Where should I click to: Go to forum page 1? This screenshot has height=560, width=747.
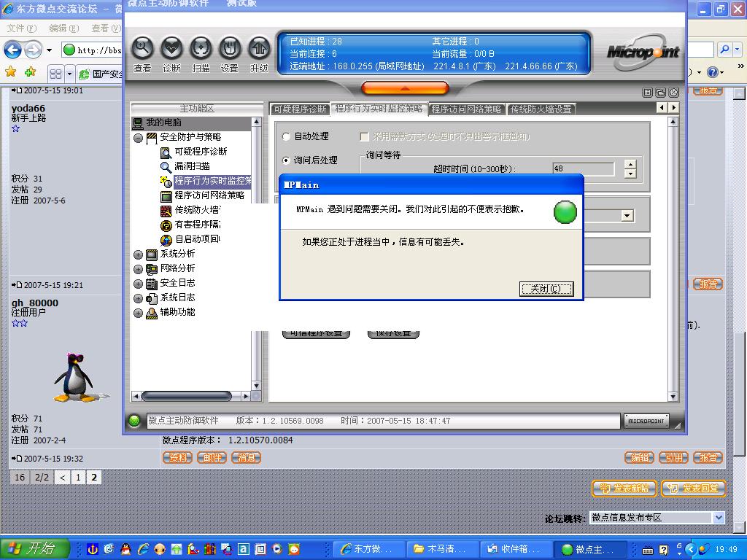click(x=78, y=477)
